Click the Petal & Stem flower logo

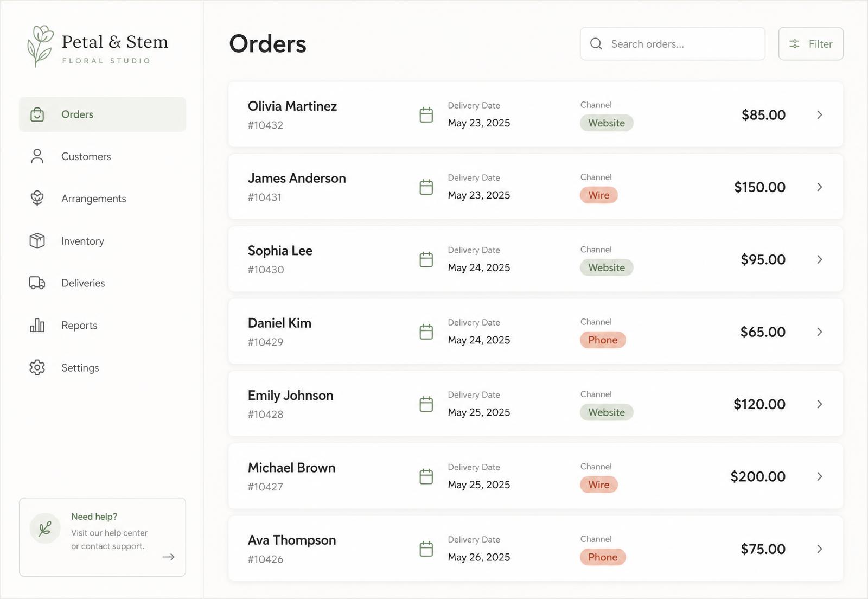40,46
